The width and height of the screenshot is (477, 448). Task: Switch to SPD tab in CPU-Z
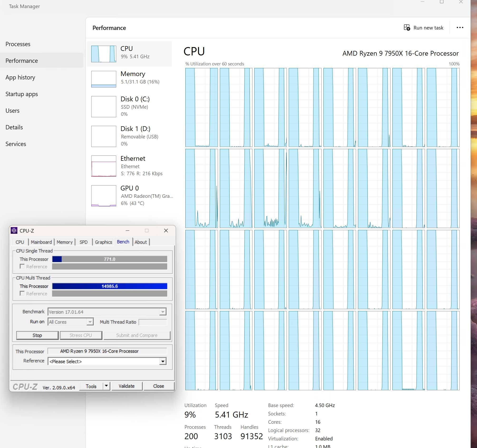(x=83, y=242)
